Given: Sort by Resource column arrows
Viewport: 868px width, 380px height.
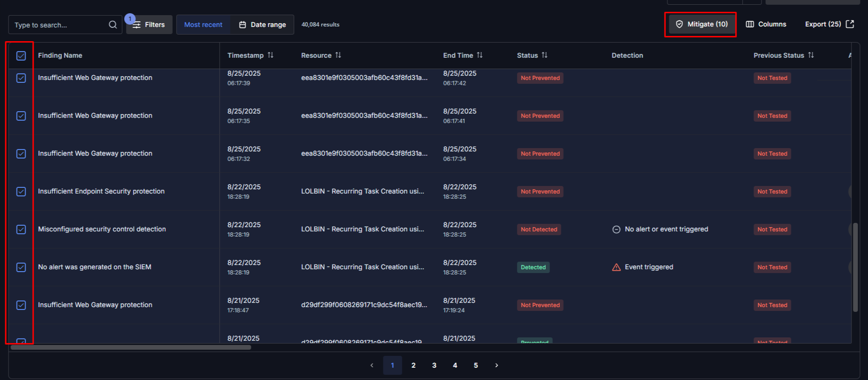Looking at the screenshot, I should coord(338,55).
